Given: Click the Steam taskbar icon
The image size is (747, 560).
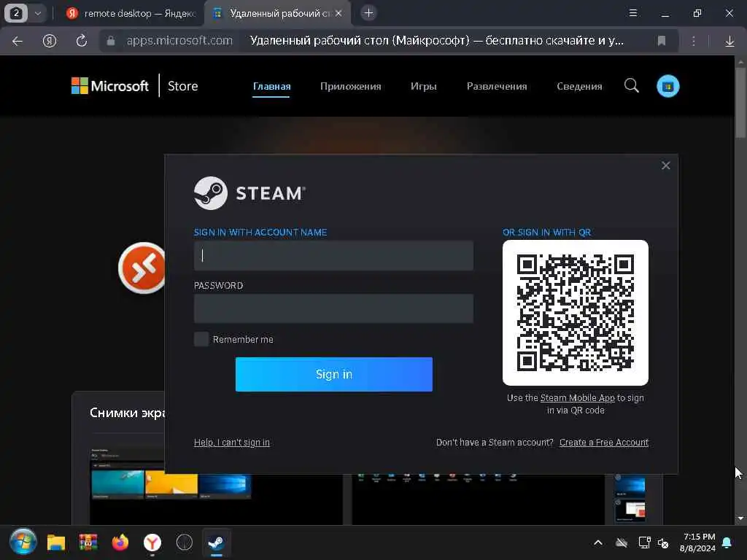Looking at the screenshot, I should tap(216, 542).
